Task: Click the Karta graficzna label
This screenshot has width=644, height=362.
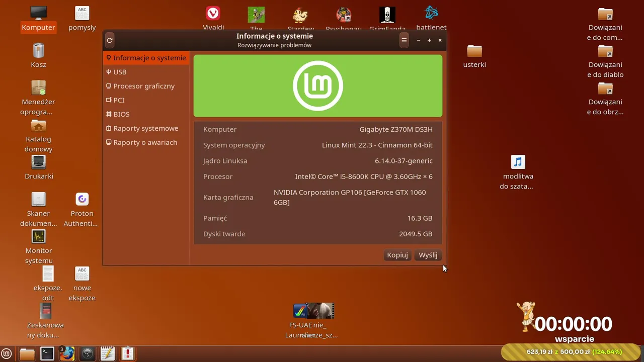Action: (x=228, y=197)
